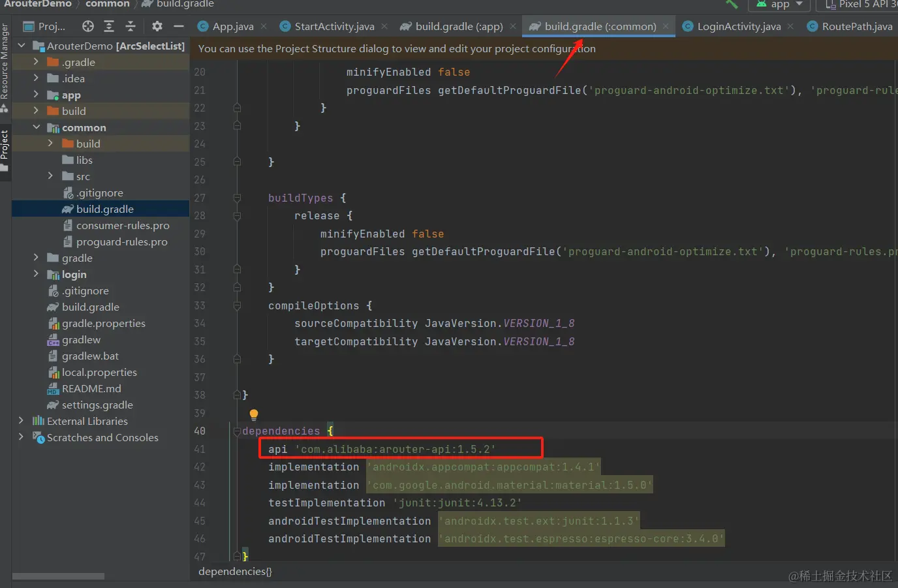The width and height of the screenshot is (898, 588).
Task: Fold the release block marker on line 28
Action: click(238, 215)
